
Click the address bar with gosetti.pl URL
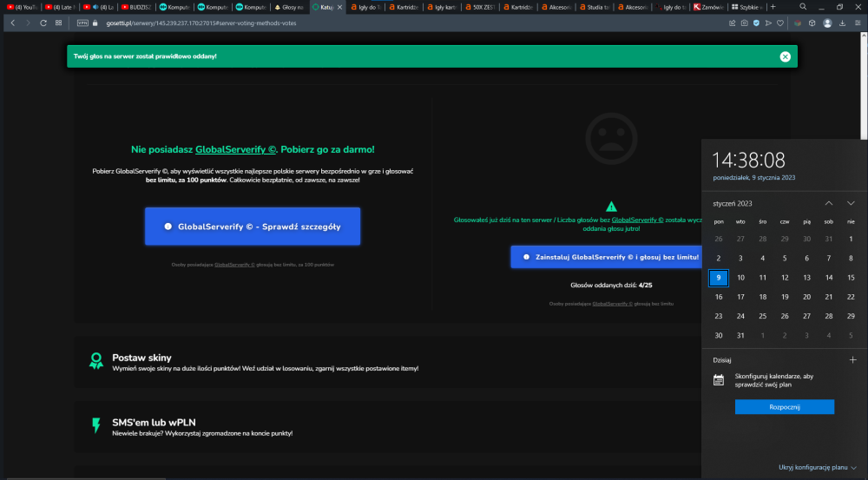(201, 23)
